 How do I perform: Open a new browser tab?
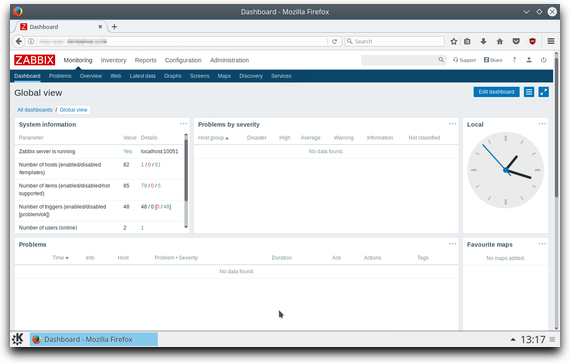[114, 27]
